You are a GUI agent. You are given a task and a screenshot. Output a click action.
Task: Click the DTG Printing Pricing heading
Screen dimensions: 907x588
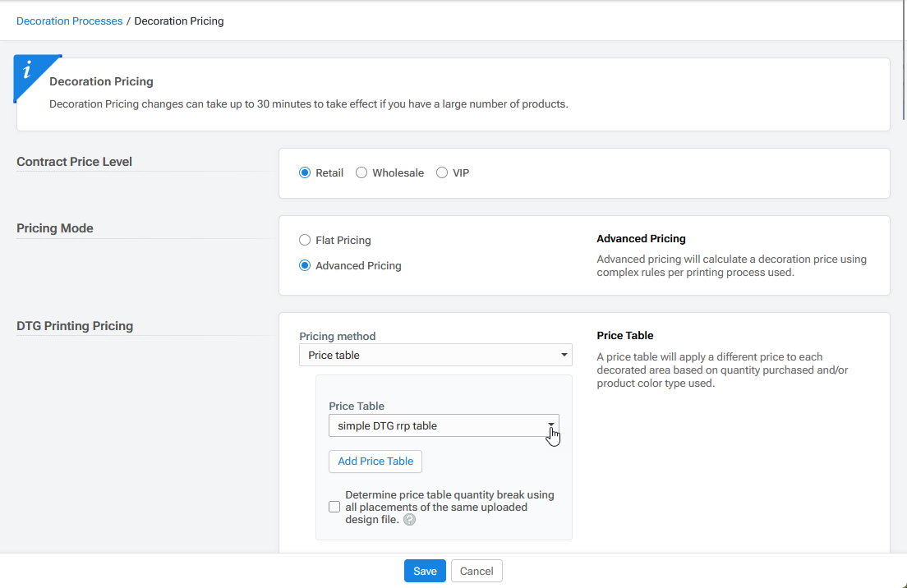point(75,326)
